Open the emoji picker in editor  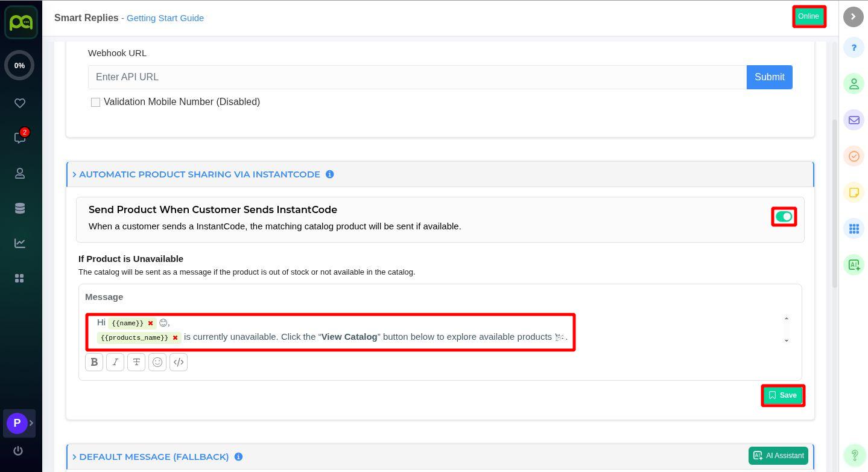pos(157,362)
